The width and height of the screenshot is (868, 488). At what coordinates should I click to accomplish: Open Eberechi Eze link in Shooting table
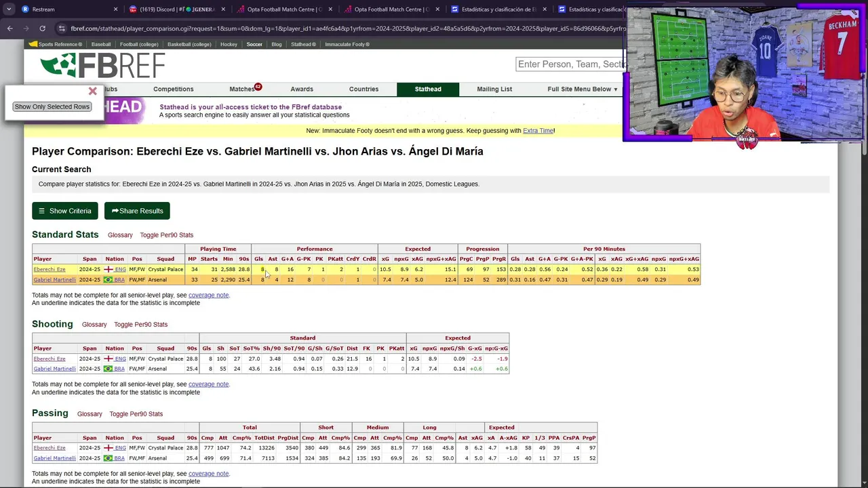(x=50, y=359)
